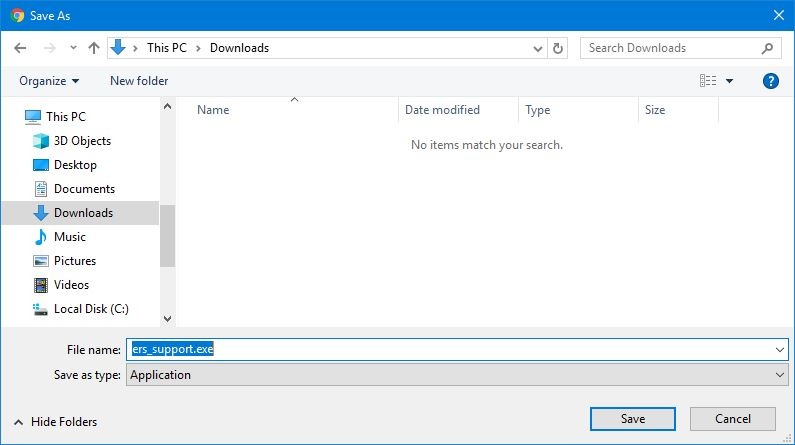795x445 pixels.
Task: Open the Save as type combo box
Action: [457, 375]
